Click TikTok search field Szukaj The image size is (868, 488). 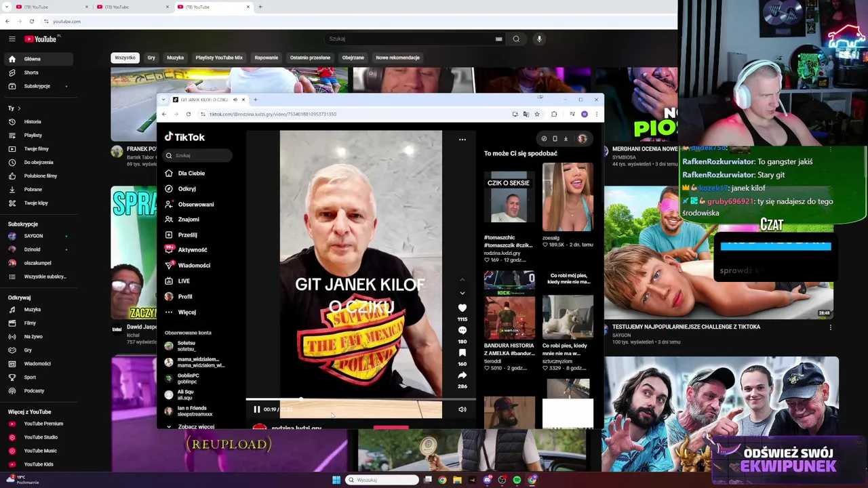click(x=198, y=156)
